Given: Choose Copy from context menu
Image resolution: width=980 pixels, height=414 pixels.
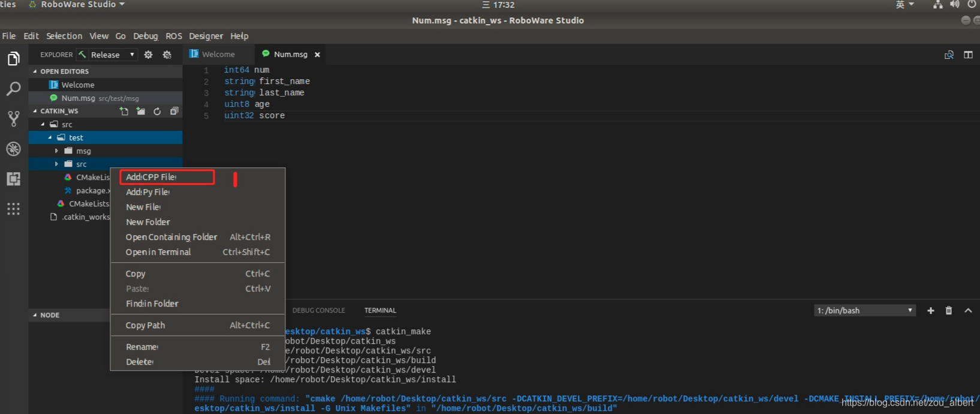Looking at the screenshot, I should 197,274.
